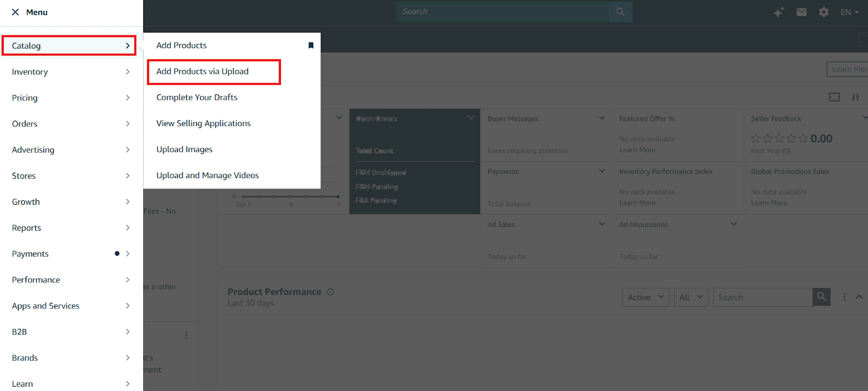Click Learn More under Global Promotions Sales
This screenshot has width=868, height=391.
point(769,203)
